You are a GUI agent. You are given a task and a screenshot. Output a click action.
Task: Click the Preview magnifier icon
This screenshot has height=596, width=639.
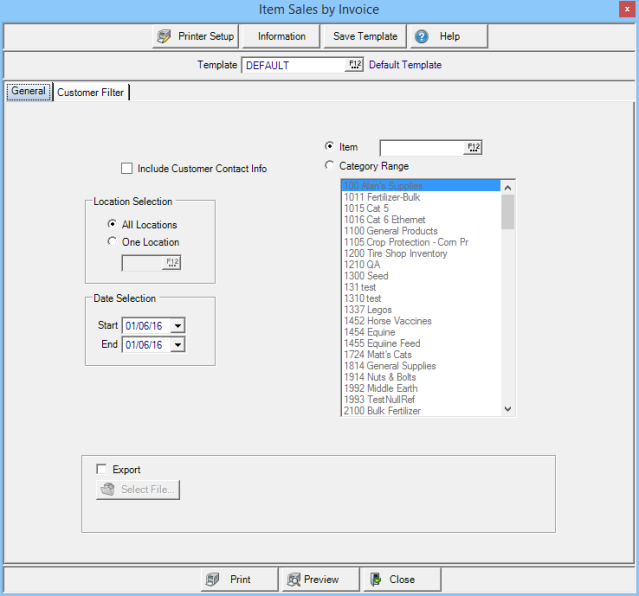pos(293,580)
